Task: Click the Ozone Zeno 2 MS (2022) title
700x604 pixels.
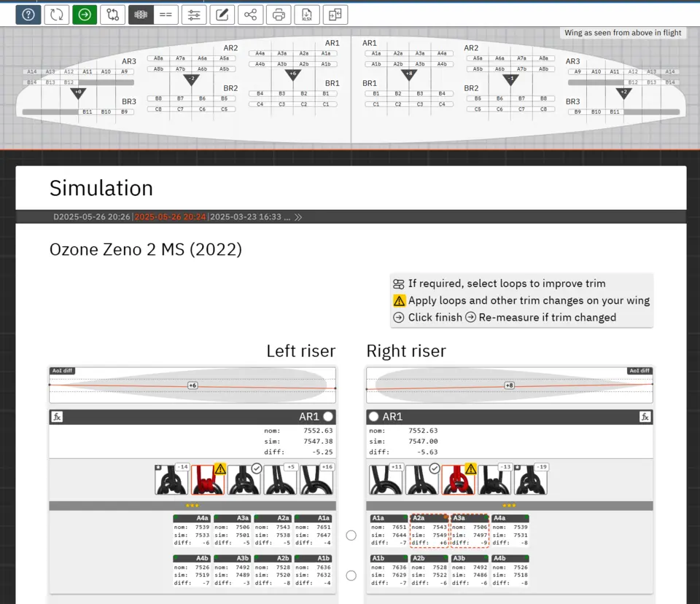Action: (146, 249)
